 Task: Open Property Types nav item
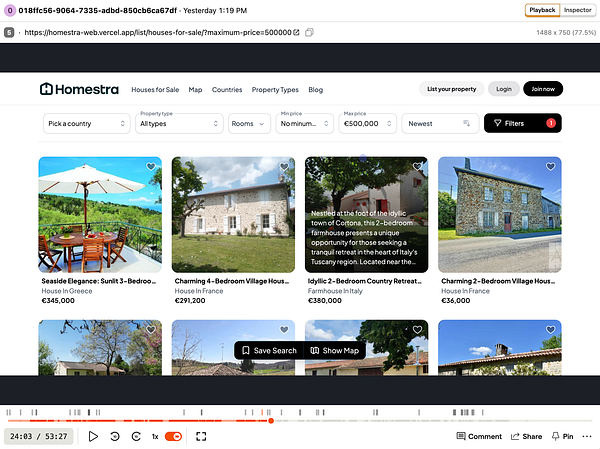click(x=275, y=90)
